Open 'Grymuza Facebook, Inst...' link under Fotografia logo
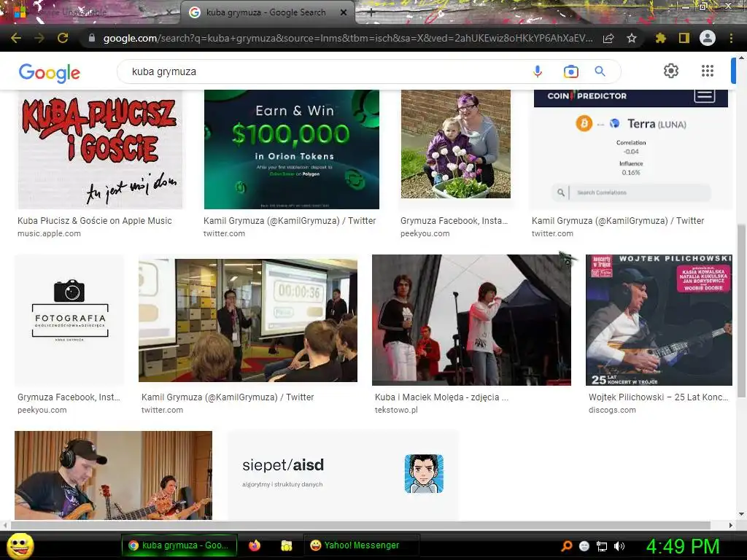Image resolution: width=747 pixels, height=560 pixels. [x=69, y=397]
